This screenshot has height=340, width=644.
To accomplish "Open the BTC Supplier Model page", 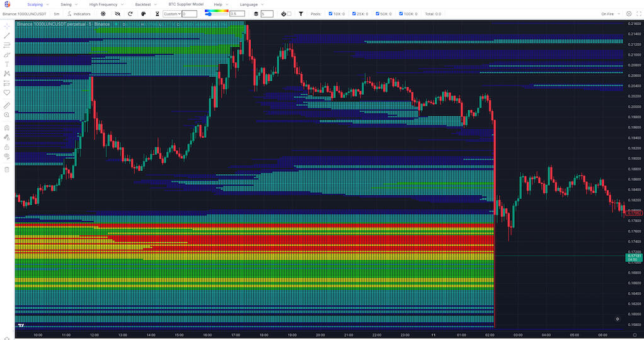I will [186, 4].
